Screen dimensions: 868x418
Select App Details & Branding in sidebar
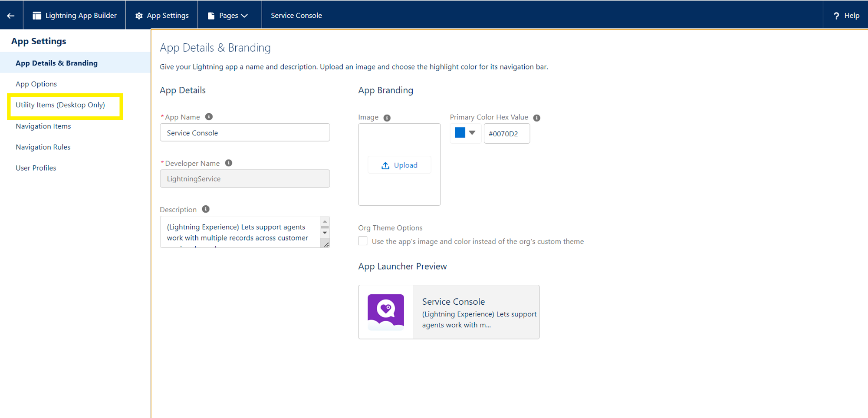click(76, 63)
